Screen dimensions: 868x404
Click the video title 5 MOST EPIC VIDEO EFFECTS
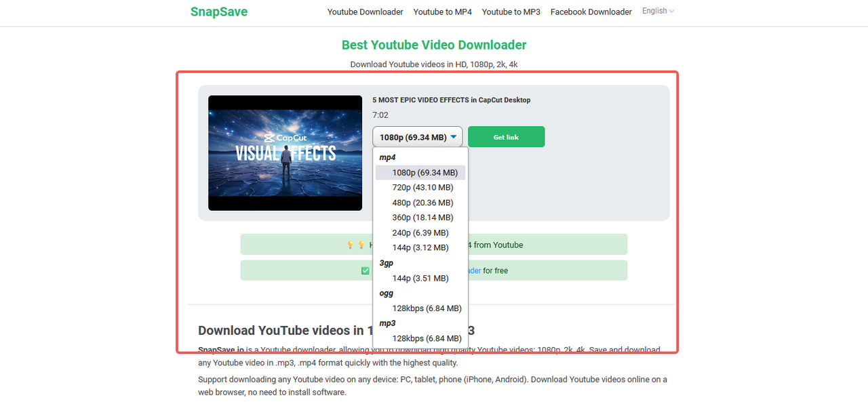pyautogui.click(x=451, y=100)
